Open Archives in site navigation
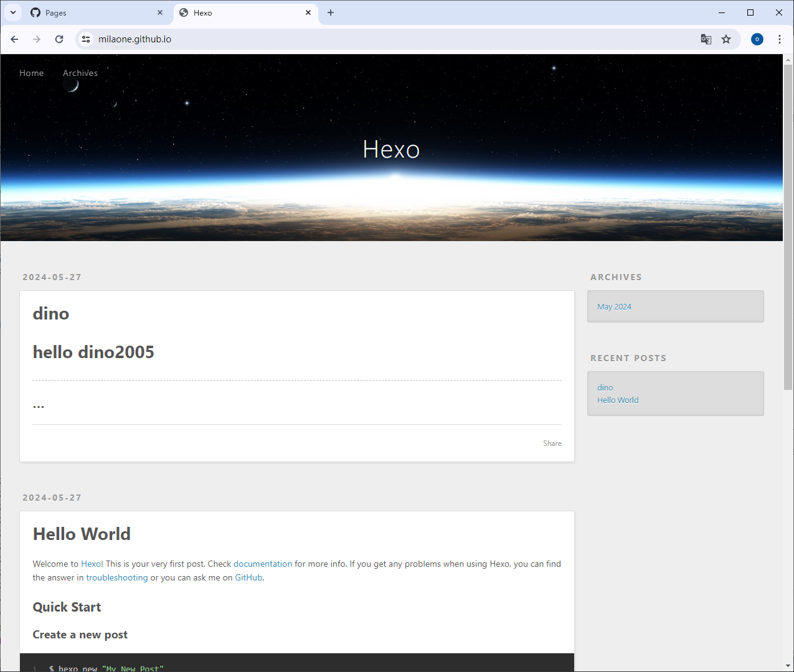The image size is (794, 672). 80,73
